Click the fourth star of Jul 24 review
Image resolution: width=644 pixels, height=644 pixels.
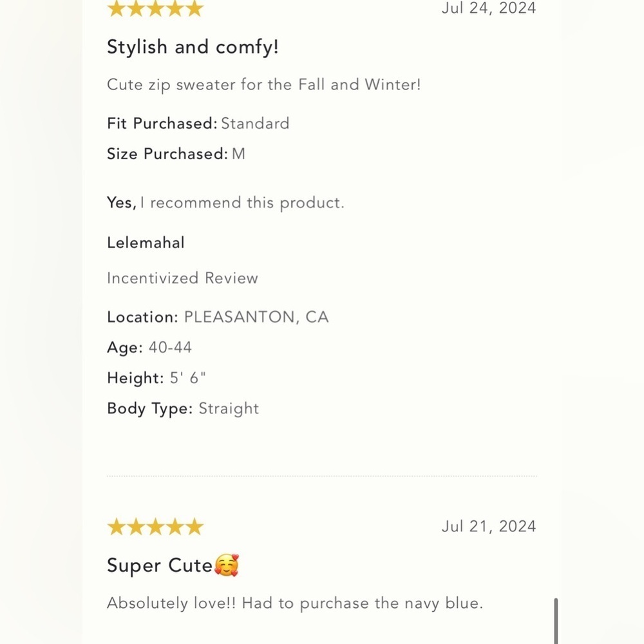pyautogui.click(x=175, y=8)
